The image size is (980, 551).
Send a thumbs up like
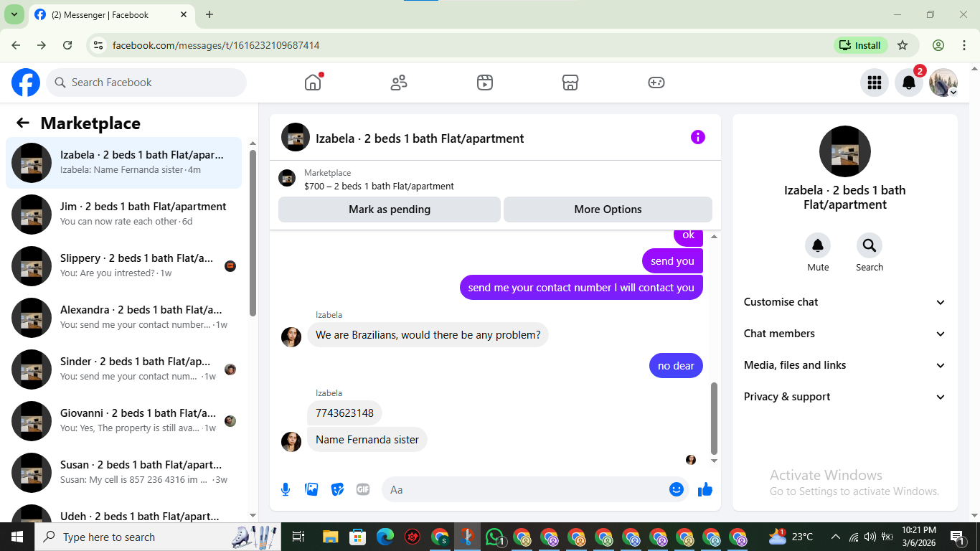click(705, 489)
